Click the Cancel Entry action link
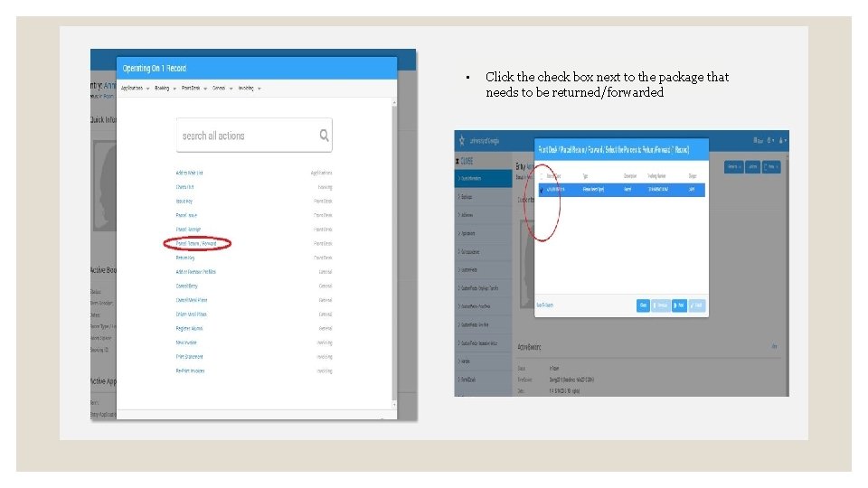The width and height of the screenshot is (868, 488). click(x=186, y=286)
